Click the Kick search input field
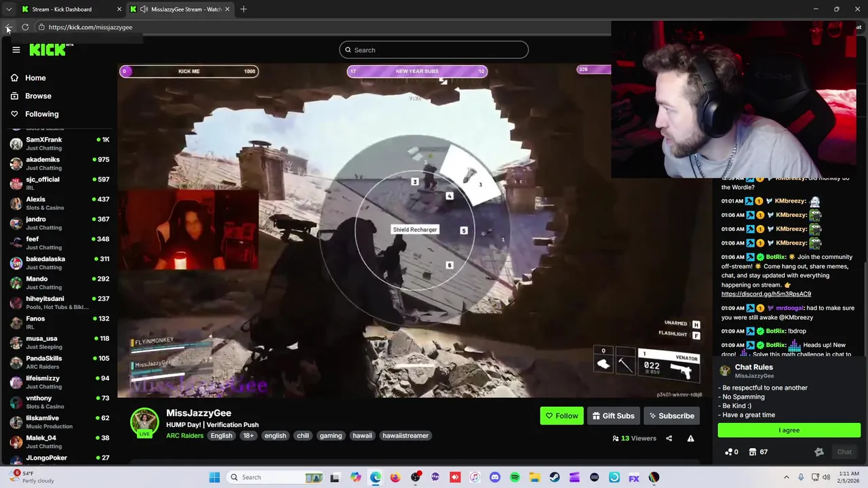The width and height of the screenshot is (868, 488). [434, 49]
